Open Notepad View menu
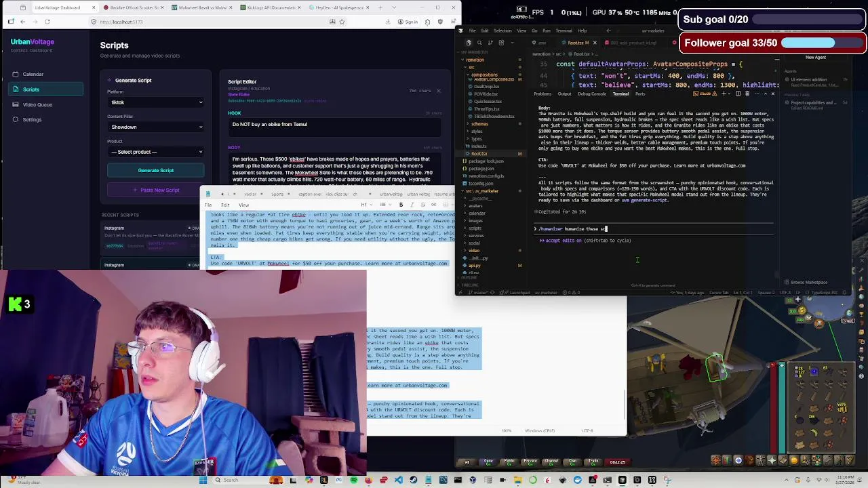This screenshot has width=868, height=488. (x=243, y=205)
